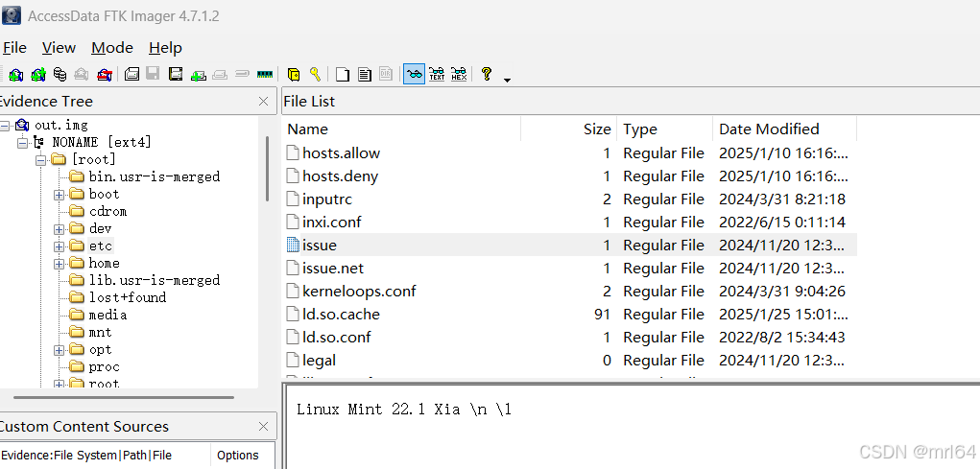Click the Detect EFS Encryption key icon
The image size is (980, 469).
click(316, 75)
